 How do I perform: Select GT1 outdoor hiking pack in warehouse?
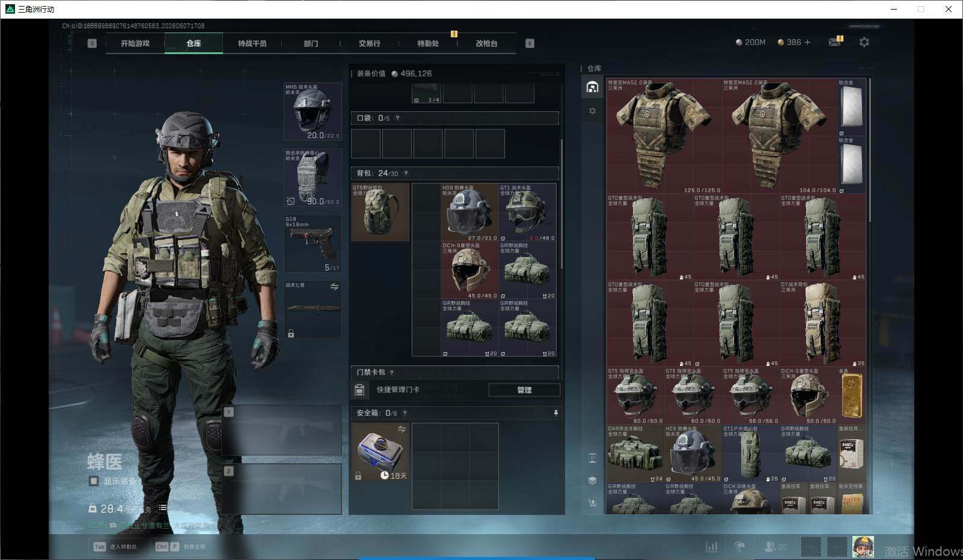tap(751, 454)
